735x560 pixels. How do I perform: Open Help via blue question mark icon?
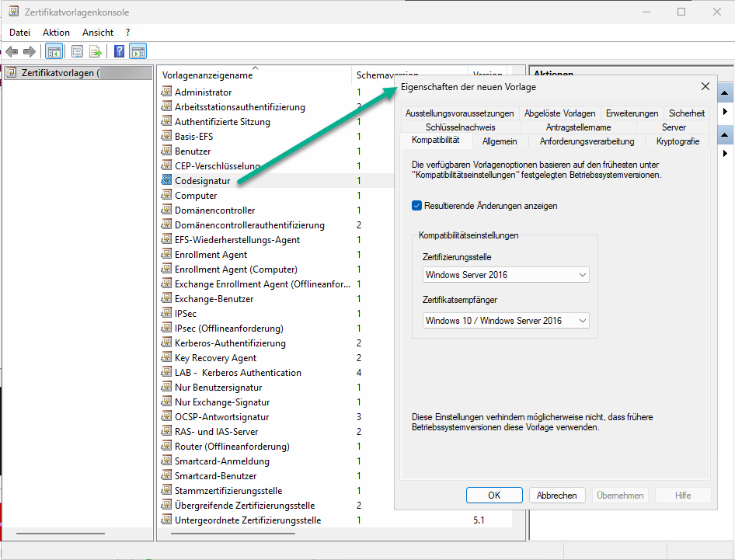point(119,52)
